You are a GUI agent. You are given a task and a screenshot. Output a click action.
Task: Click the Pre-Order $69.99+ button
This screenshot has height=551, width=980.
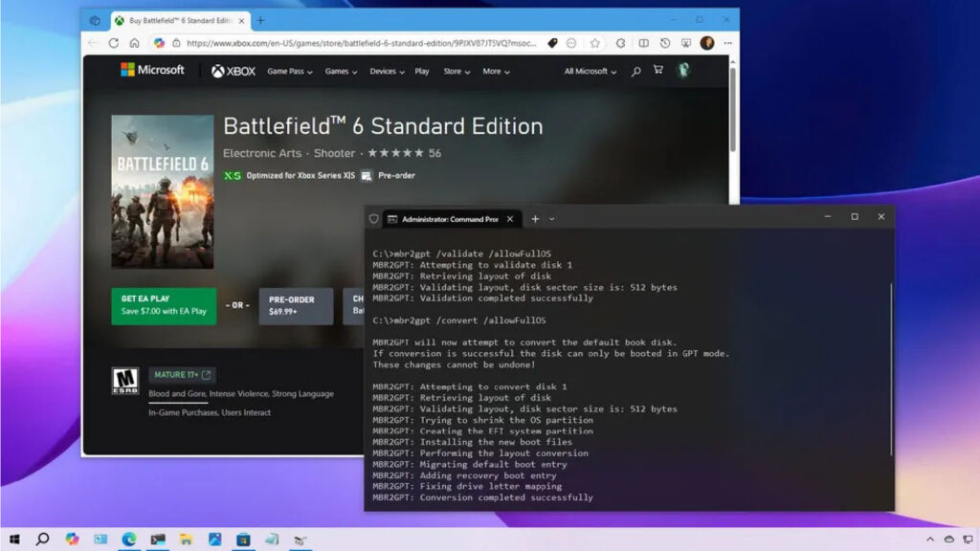click(296, 305)
